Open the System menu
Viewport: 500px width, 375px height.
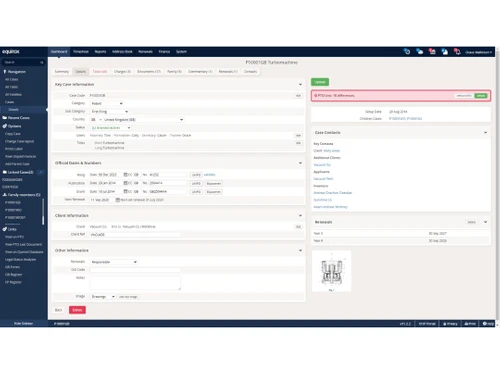pyautogui.click(x=181, y=52)
